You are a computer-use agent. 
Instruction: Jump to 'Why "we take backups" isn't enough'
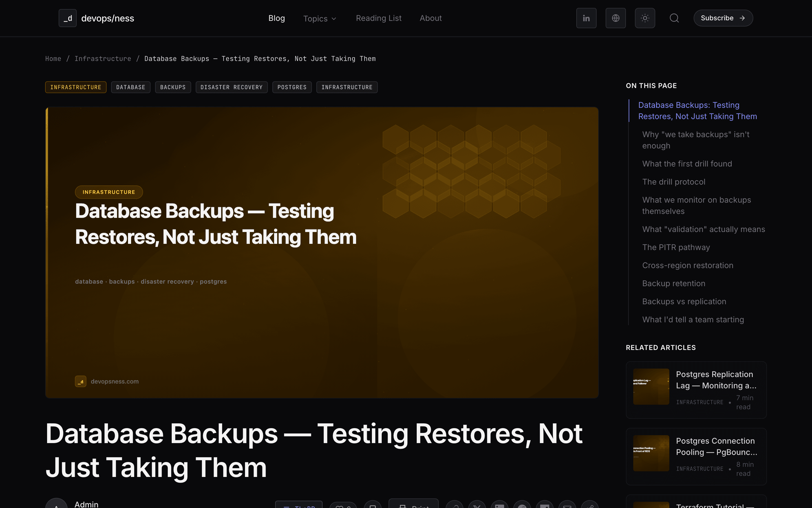[696, 140]
